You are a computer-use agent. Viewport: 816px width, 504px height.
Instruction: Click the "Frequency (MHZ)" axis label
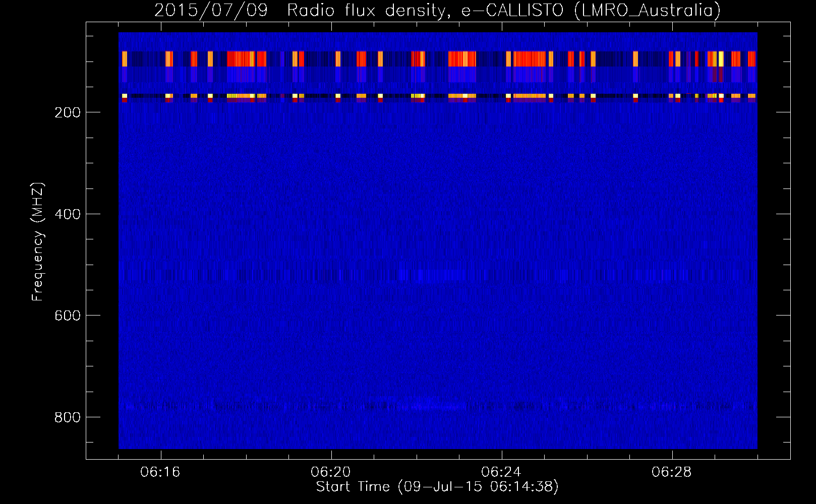[38, 241]
